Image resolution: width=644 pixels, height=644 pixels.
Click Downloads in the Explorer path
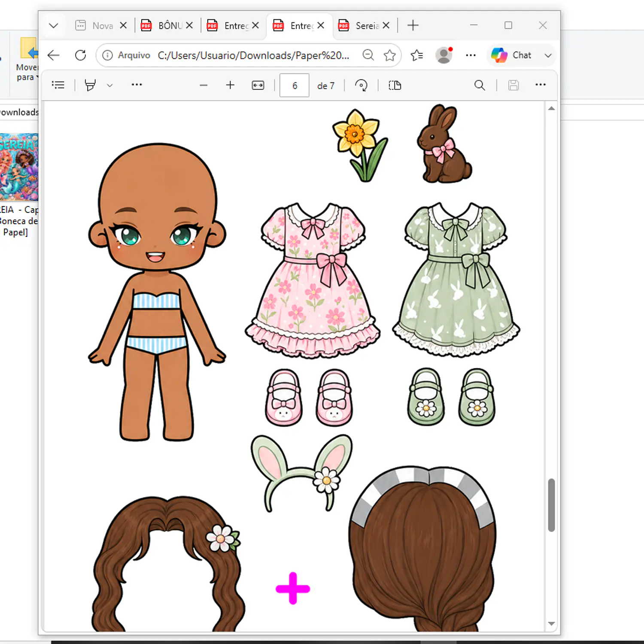click(x=19, y=112)
